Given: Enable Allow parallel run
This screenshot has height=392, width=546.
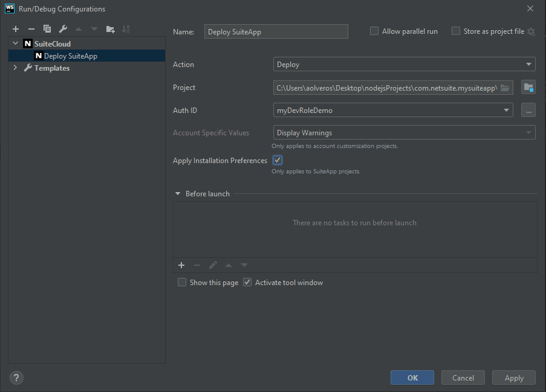Looking at the screenshot, I should pos(374,31).
